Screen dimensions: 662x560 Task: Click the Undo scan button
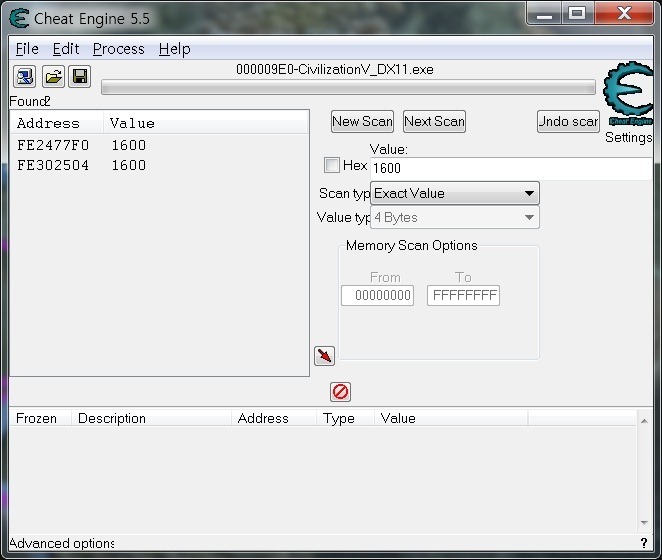coord(568,122)
